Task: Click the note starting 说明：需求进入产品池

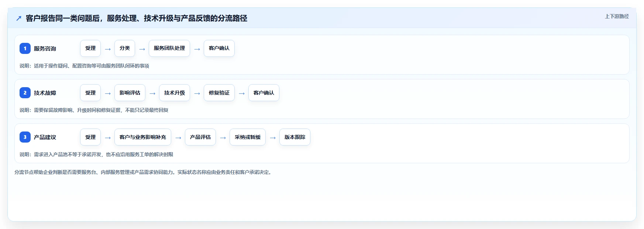Action: point(96,154)
